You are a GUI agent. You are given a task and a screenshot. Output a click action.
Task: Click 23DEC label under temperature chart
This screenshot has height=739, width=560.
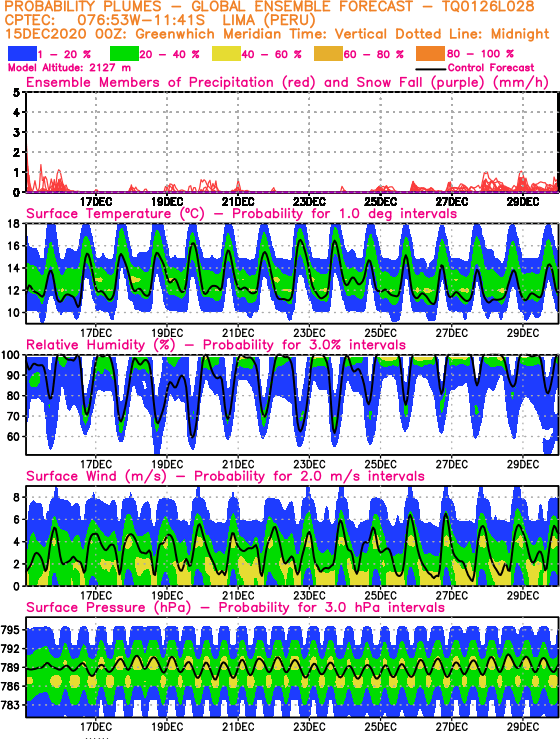pyautogui.click(x=309, y=333)
